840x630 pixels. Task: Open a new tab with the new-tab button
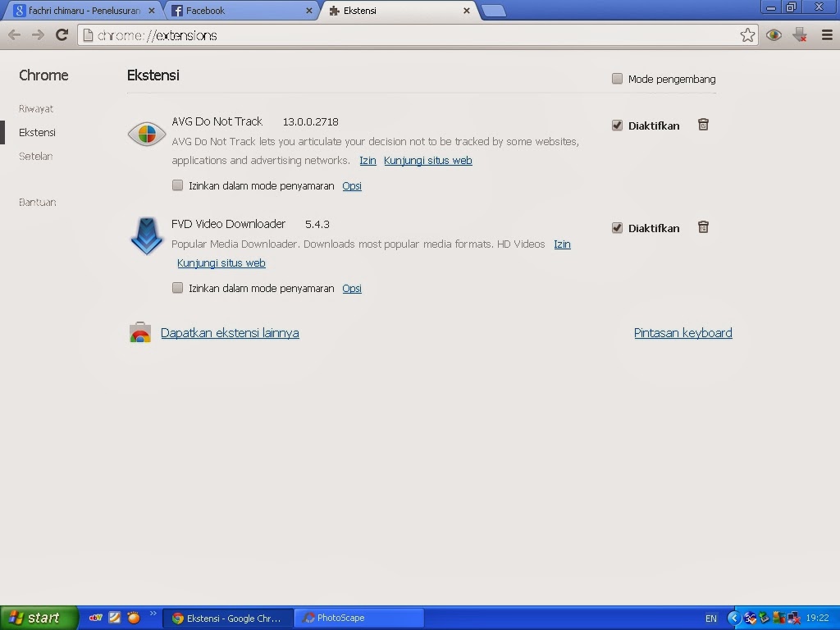pos(493,11)
